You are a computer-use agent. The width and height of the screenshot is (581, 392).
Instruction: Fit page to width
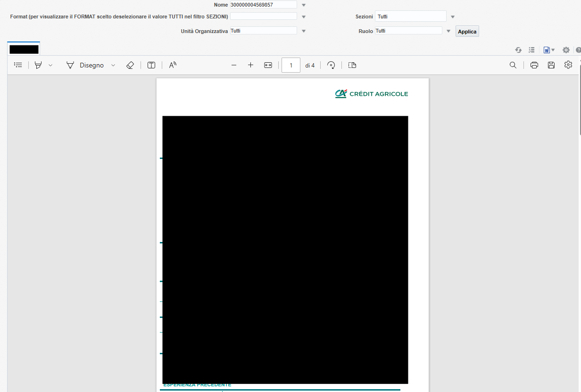pos(268,65)
